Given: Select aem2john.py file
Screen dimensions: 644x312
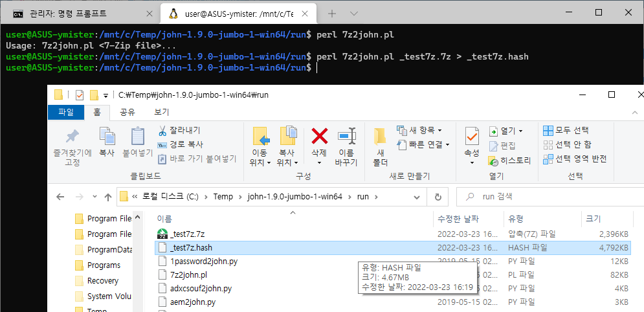Looking at the screenshot, I should (x=193, y=302).
